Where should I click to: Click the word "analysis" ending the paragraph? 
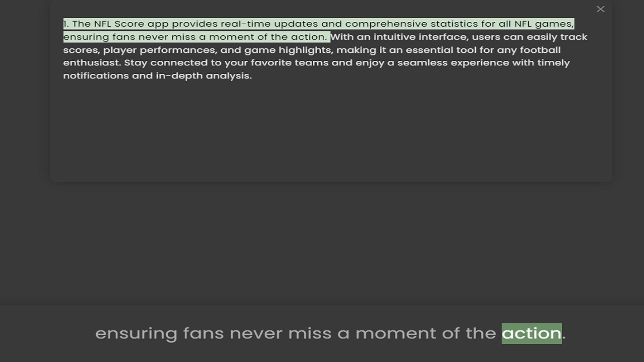[x=228, y=76]
